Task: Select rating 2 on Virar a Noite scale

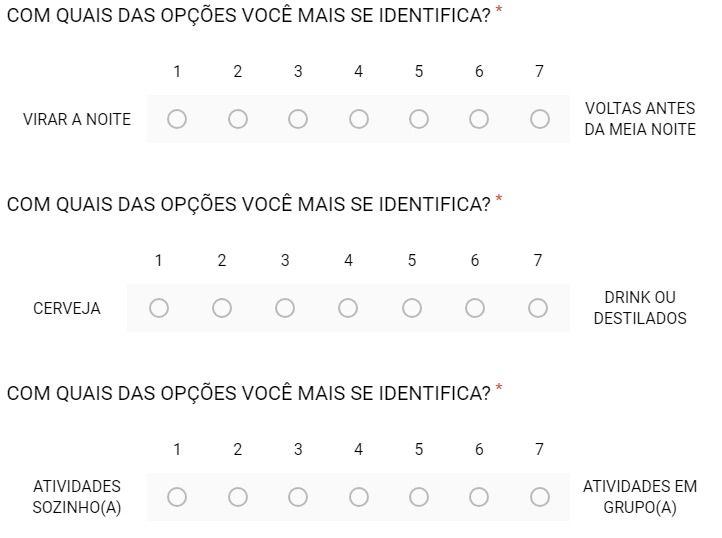Action: 238,119
